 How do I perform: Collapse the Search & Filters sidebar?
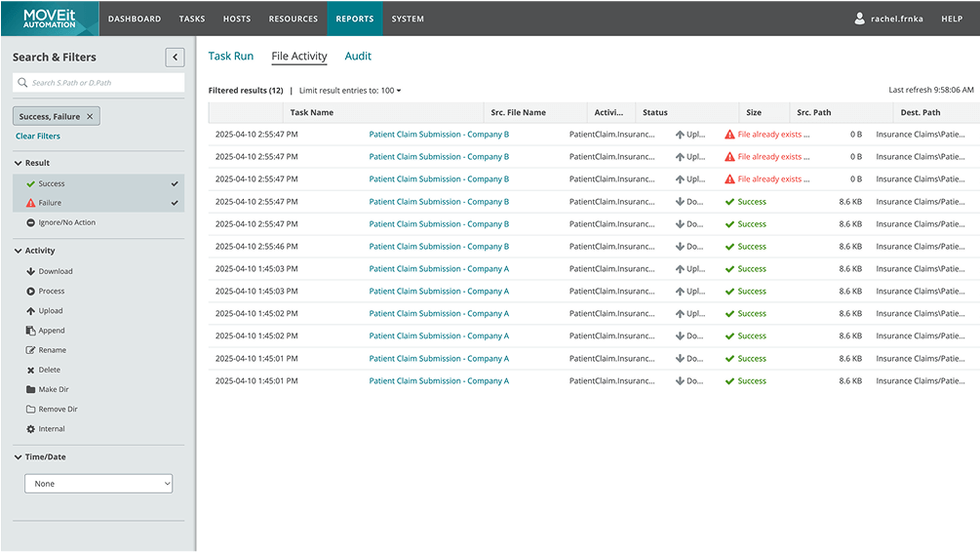click(x=175, y=58)
